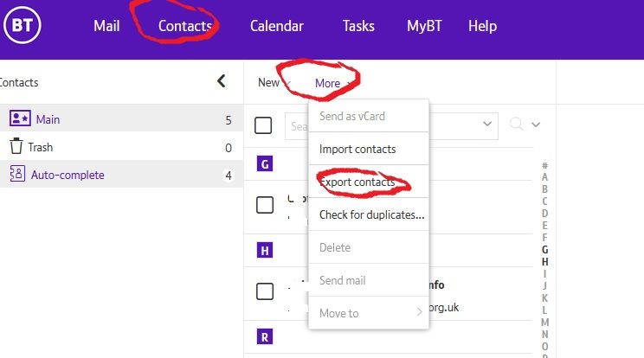Expand the search options arrow
Screen dimensions: 644x358
[x=537, y=125]
